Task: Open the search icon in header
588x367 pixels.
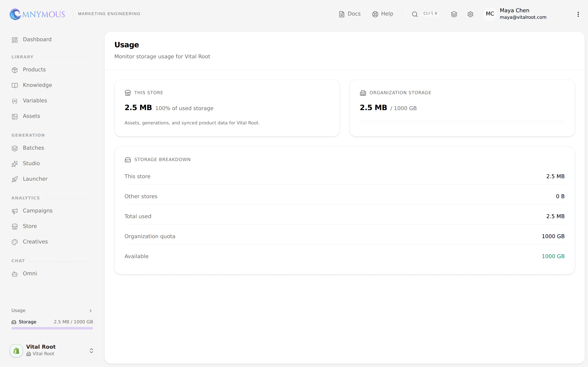Action: (x=414, y=14)
